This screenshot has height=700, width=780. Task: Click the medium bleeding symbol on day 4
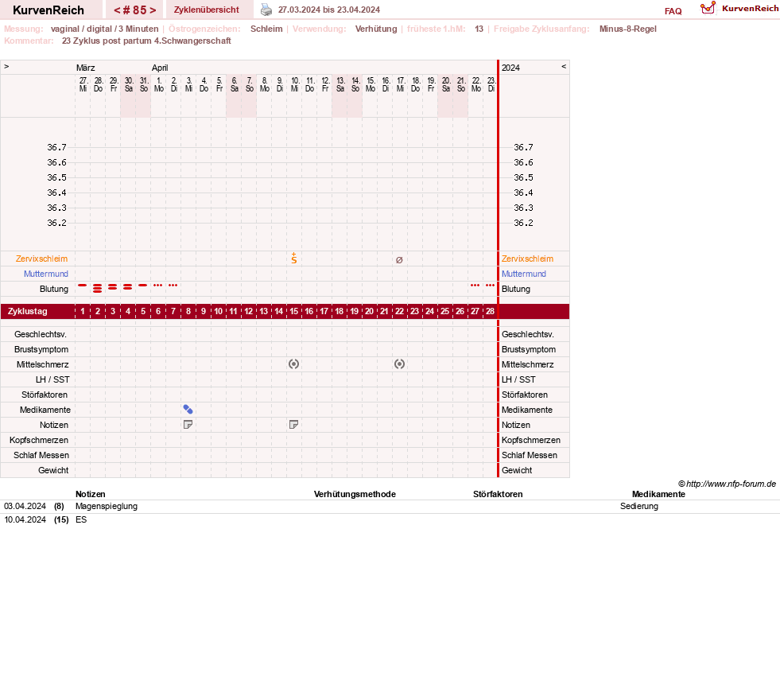tap(128, 287)
